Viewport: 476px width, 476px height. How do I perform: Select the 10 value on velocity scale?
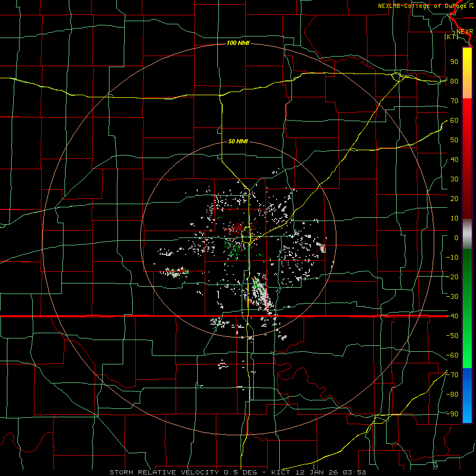pyautogui.click(x=454, y=218)
